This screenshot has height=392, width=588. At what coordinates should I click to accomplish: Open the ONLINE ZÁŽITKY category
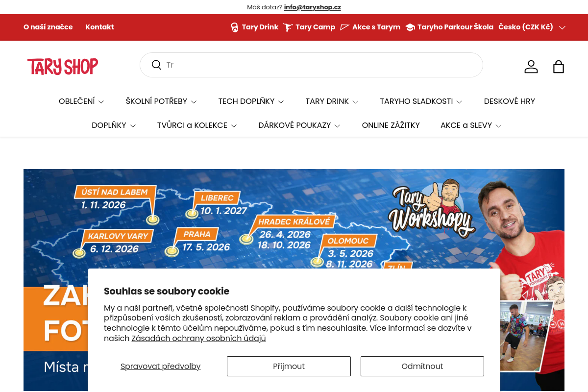[391, 125]
